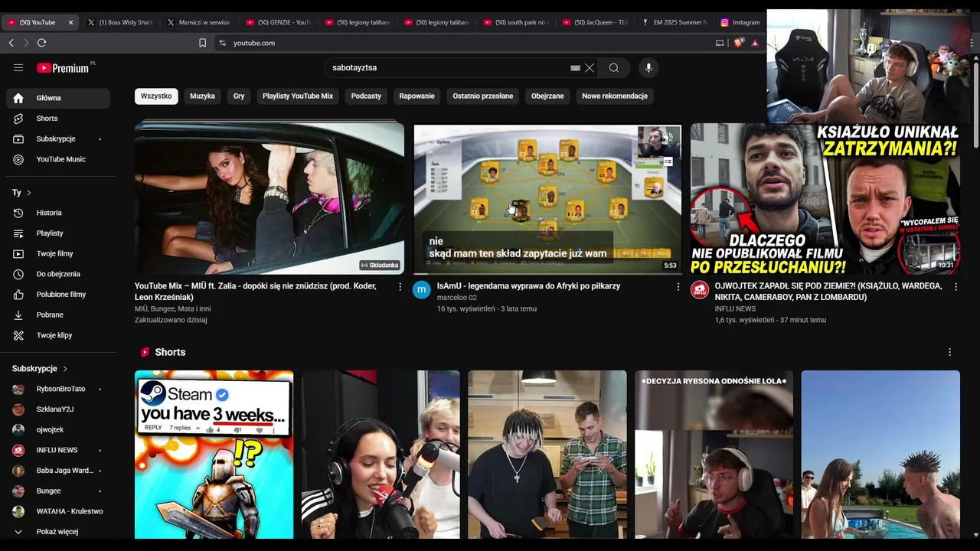The width and height of the screenshot is (980, 551).
Task: Open 'Baba Jaga Ward...' subscription
Action: 58,471
